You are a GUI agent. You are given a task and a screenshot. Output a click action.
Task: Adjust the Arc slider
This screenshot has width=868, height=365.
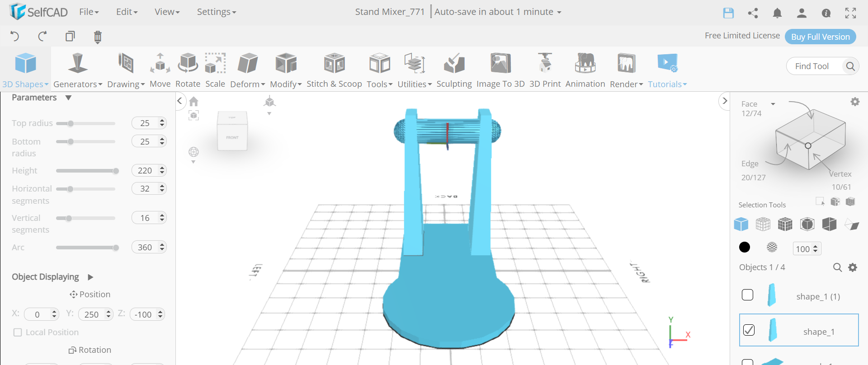click(87, 248)
